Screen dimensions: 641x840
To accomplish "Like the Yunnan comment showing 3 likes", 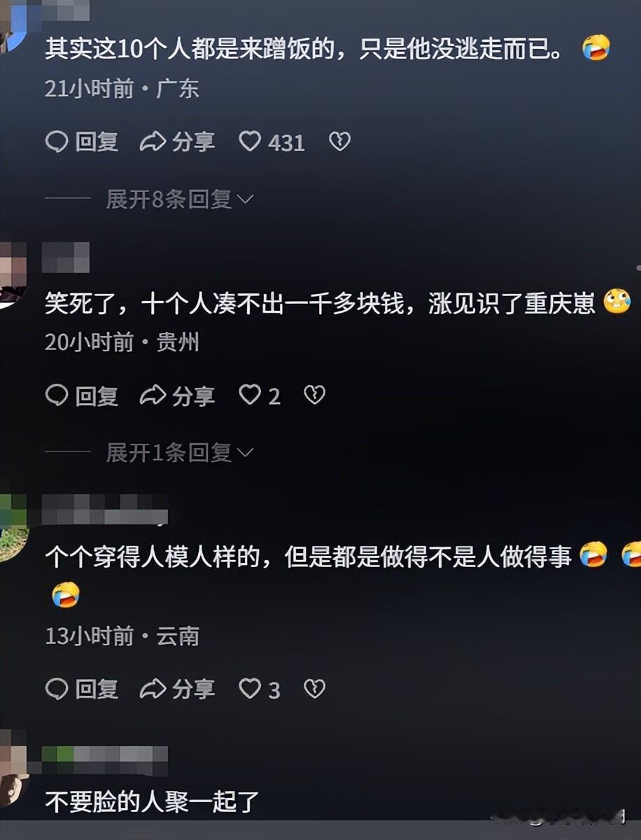I will (x=250, y=689).
